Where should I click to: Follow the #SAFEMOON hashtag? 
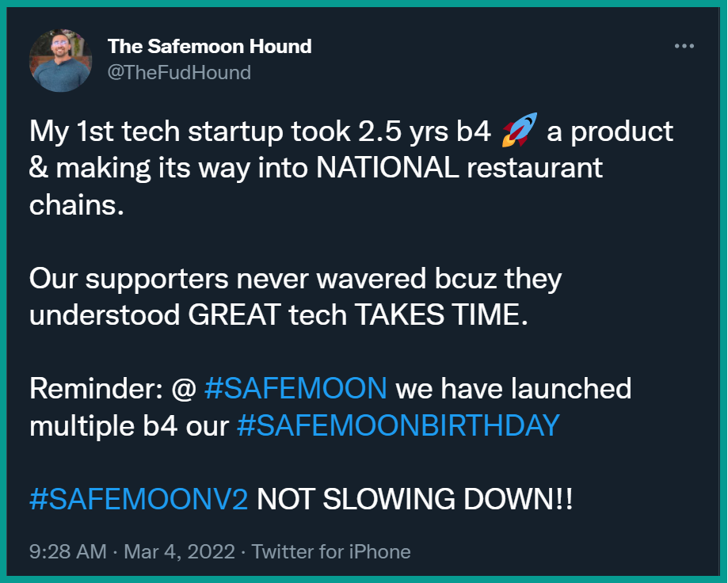point(295,388)
